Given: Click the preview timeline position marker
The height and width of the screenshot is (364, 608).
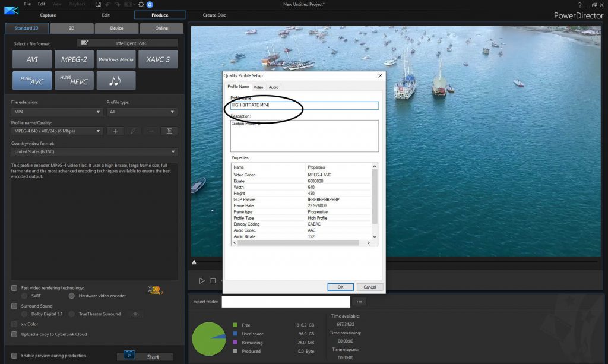Looking at the screenshot, I should click(194, 262).
